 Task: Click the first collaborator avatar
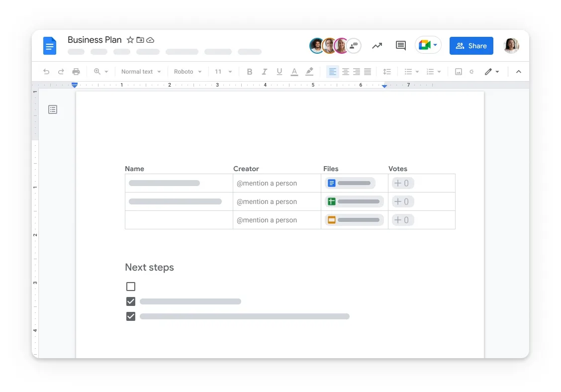point(316,46)
